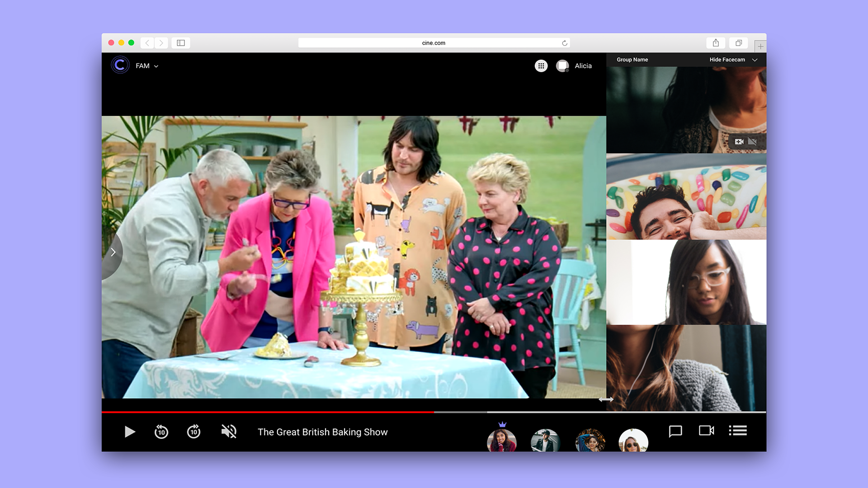Open the list menu icon
The width and height of the screenshot is (868, 488).
coord(737,431)
